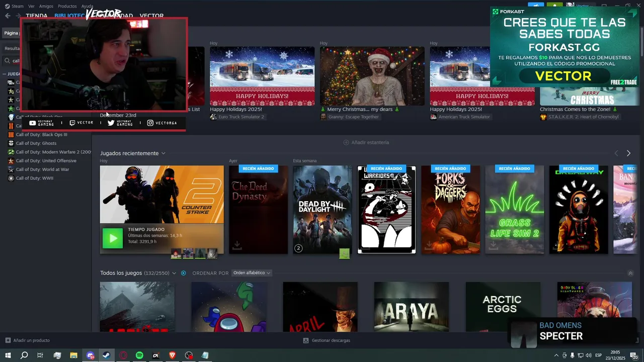Switch to the TIENDA tab
644x362 pixels.
pyautogui.click(x=37, y=16)
